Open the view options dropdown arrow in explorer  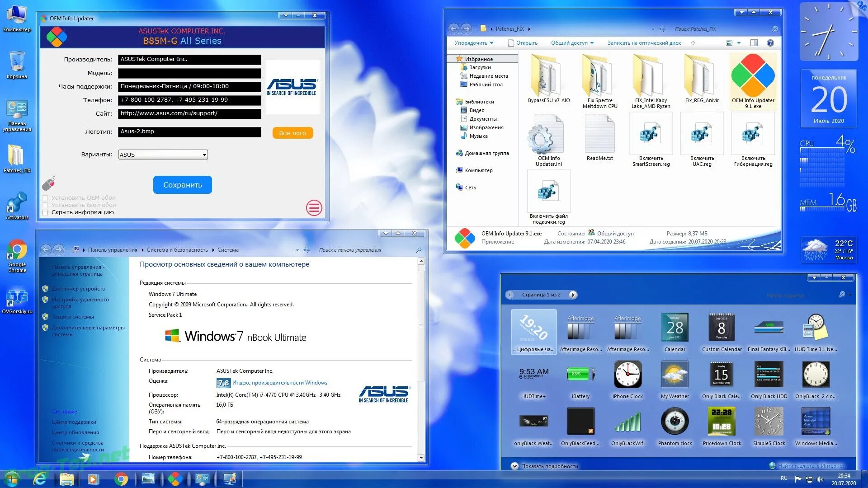(739, 43)
